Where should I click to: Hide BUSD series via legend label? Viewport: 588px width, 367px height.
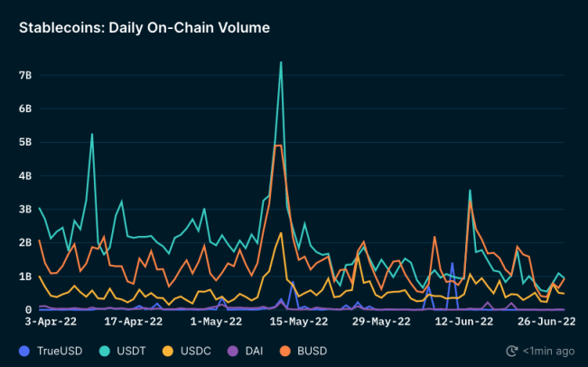pyautogui.click(x=313, y=352)
